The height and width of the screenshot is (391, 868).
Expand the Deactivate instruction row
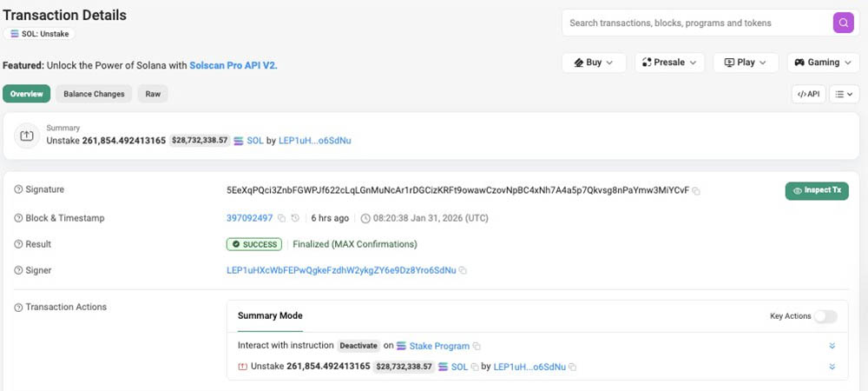point(832,346)
